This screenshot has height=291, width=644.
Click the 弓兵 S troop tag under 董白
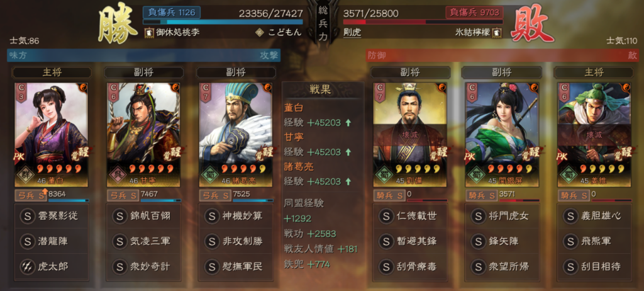coord(31,195)
